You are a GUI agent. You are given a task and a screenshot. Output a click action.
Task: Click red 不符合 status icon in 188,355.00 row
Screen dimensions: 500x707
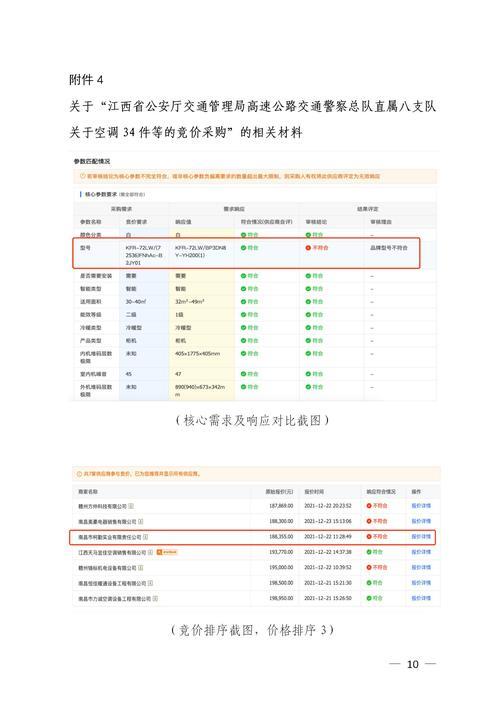369,537
